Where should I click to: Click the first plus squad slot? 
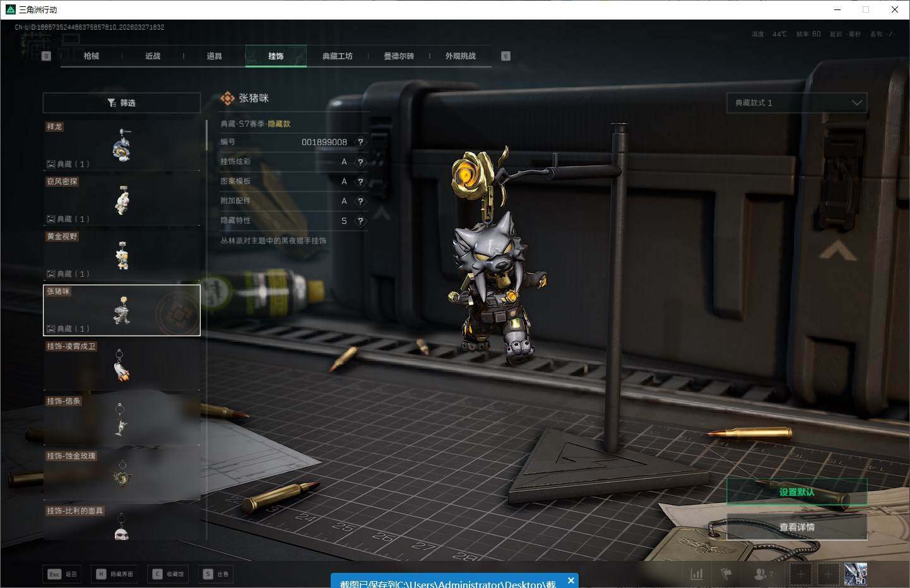801,574
